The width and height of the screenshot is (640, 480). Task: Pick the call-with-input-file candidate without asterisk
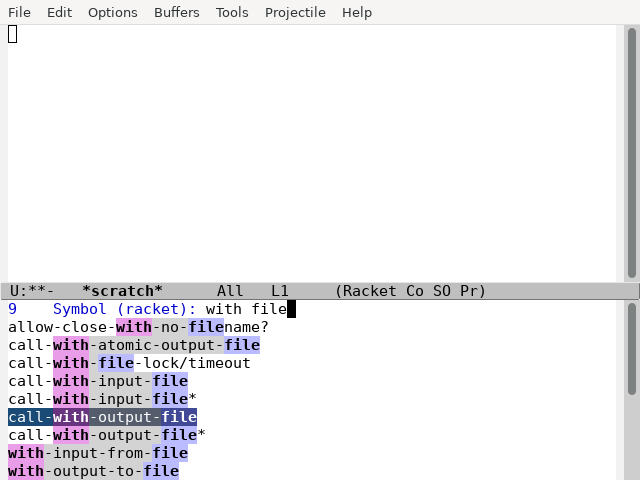(x=98, y=381)
